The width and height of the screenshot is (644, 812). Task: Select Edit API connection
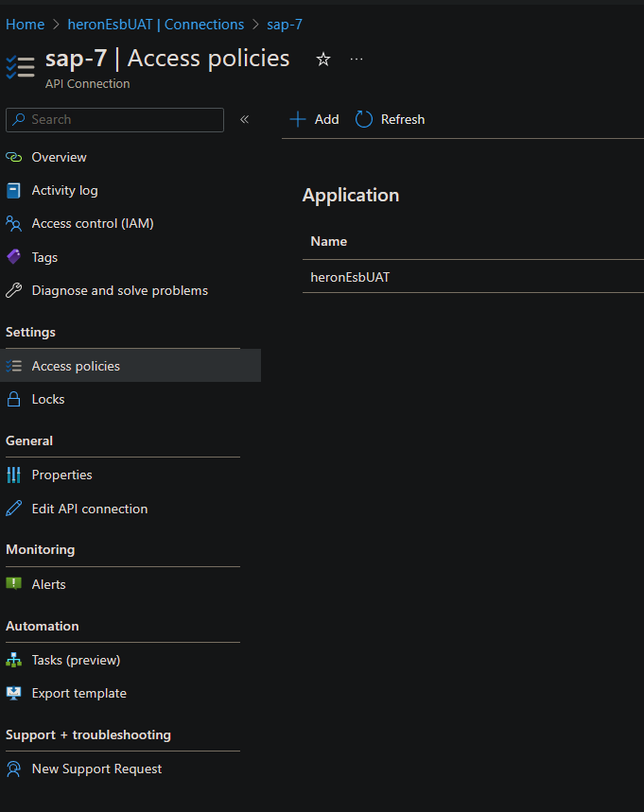tap(90, 510)
